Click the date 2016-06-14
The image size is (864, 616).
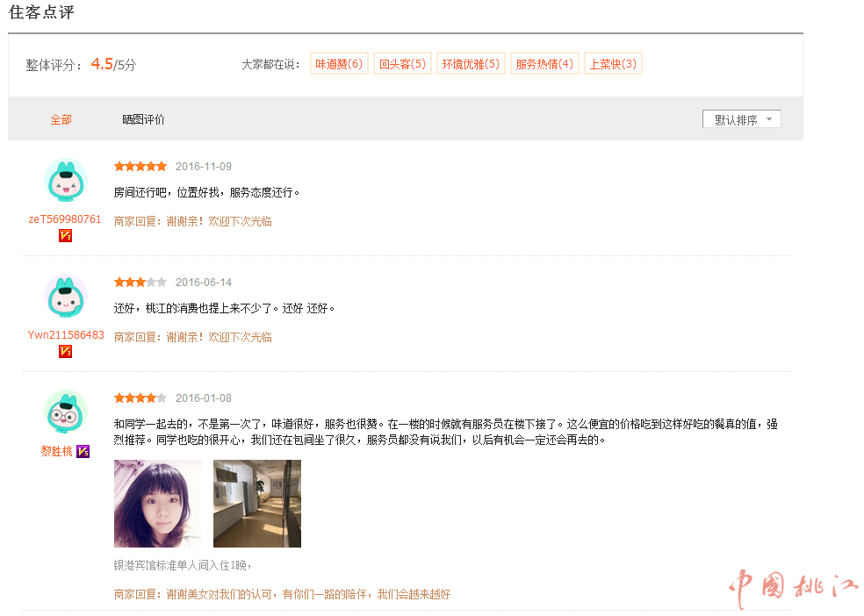(x=204, y=282)
